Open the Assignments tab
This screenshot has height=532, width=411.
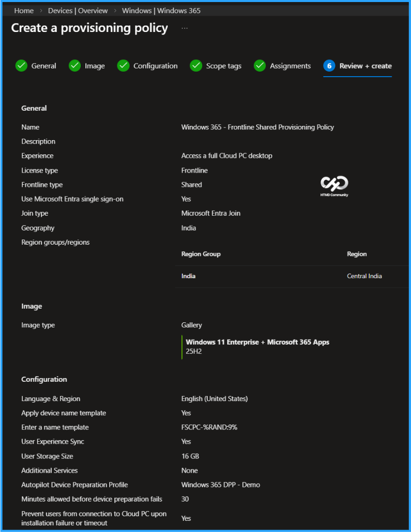click(x=291, y=66)
